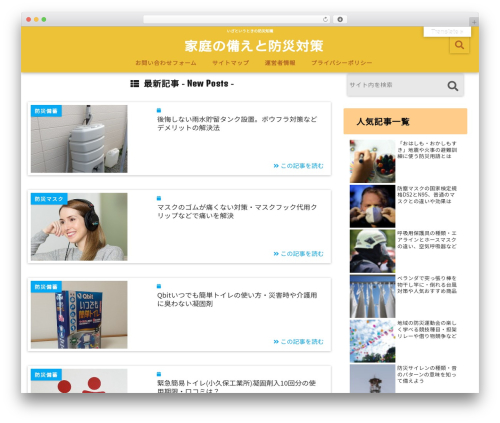
Task: Open the 緊急簡易トイレ article title
Action: [236, 386]
